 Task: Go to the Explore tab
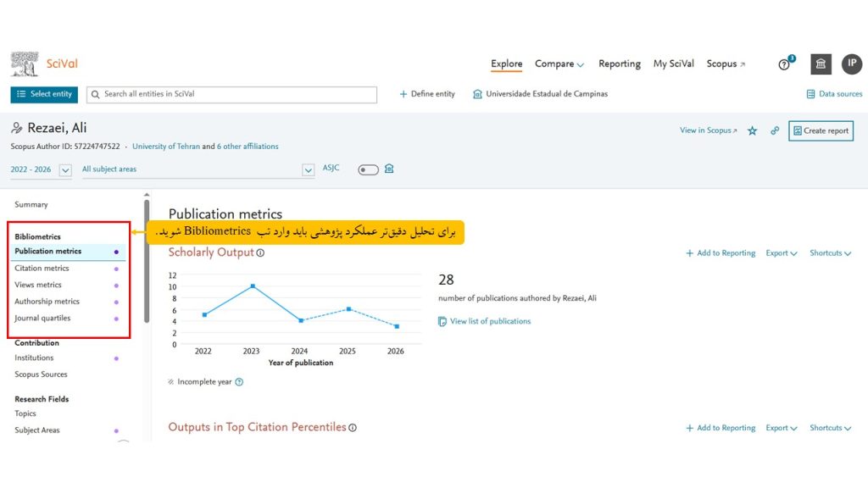point(507,64)
